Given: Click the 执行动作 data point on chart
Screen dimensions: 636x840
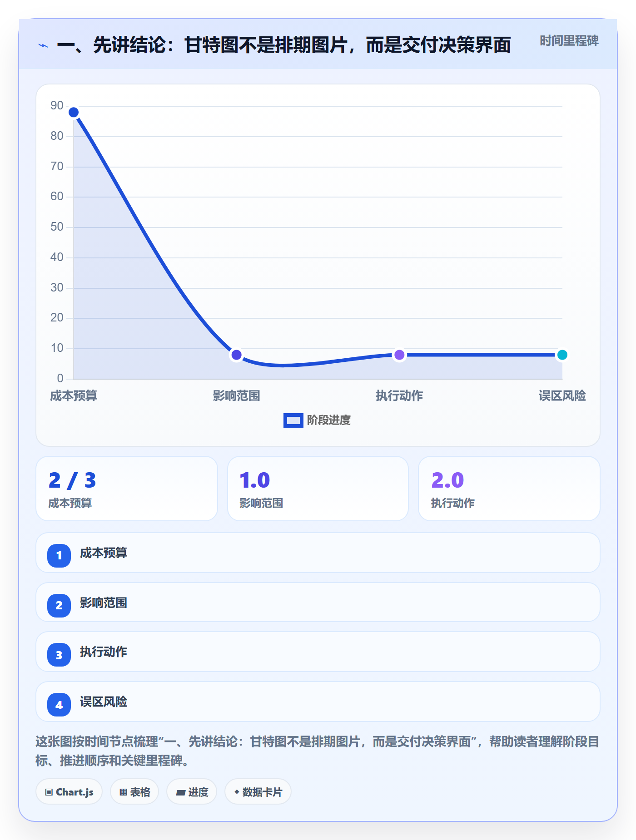Looking at the screenshot, I should pyautogui.click(x=399, y=355).
